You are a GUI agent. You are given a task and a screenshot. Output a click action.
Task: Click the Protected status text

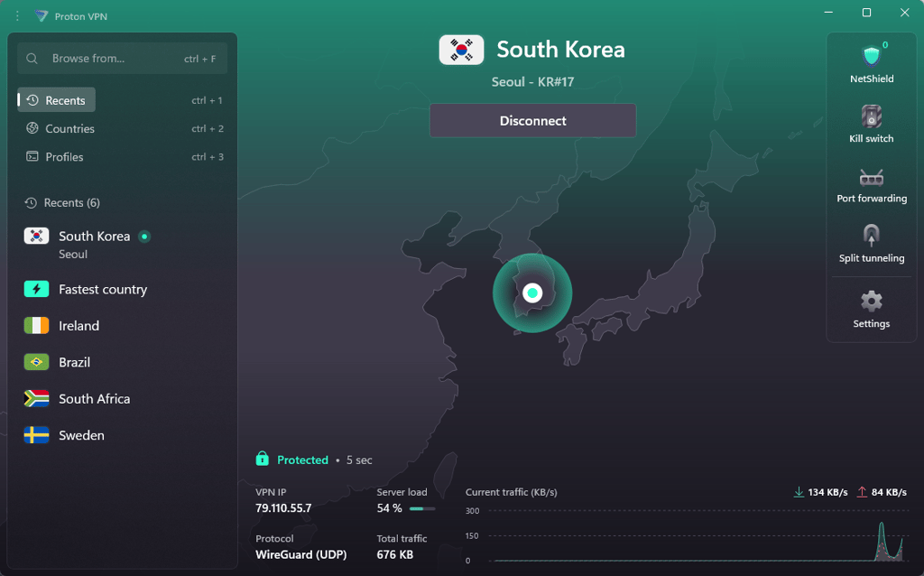(302, 460)
